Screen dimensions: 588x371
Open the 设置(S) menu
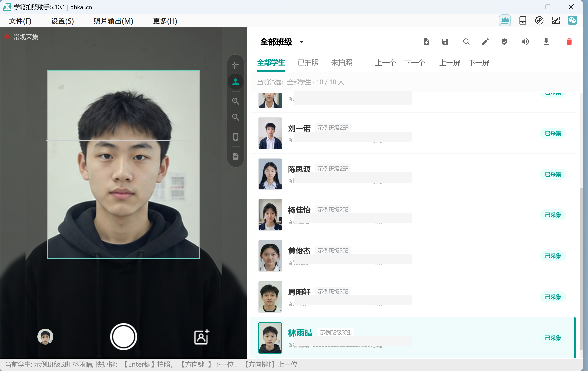pos(63,21)
